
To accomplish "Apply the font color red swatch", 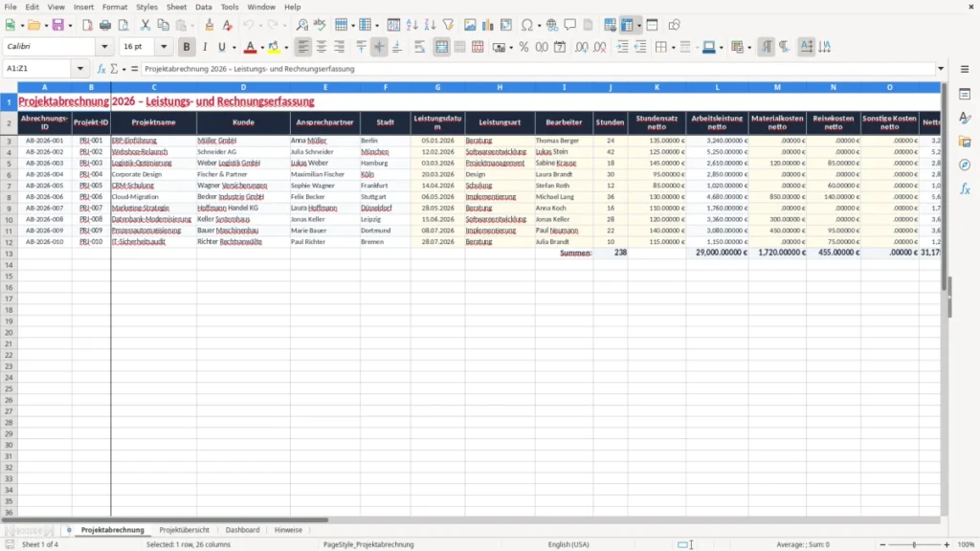I will 250,47.
